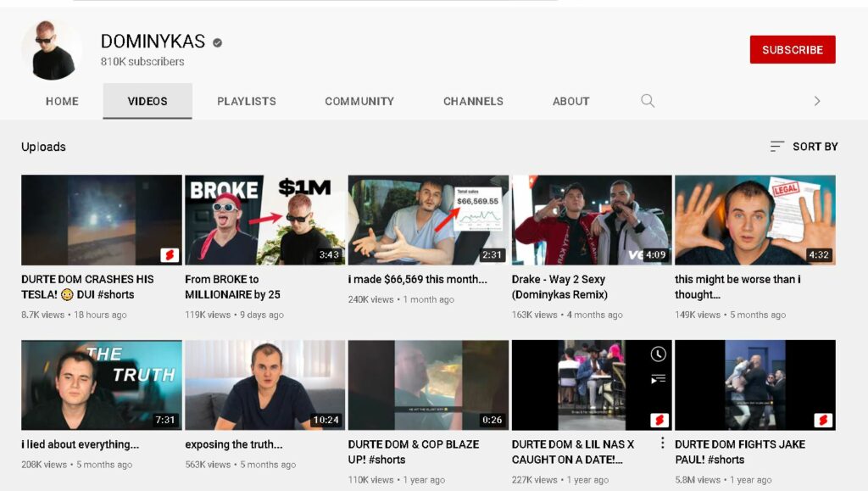Image resolution: width=868 pixels, height=491 pixels.
Task: Open the Sort By dropdown
Action: pyautogui.click(x=804, y=146)
